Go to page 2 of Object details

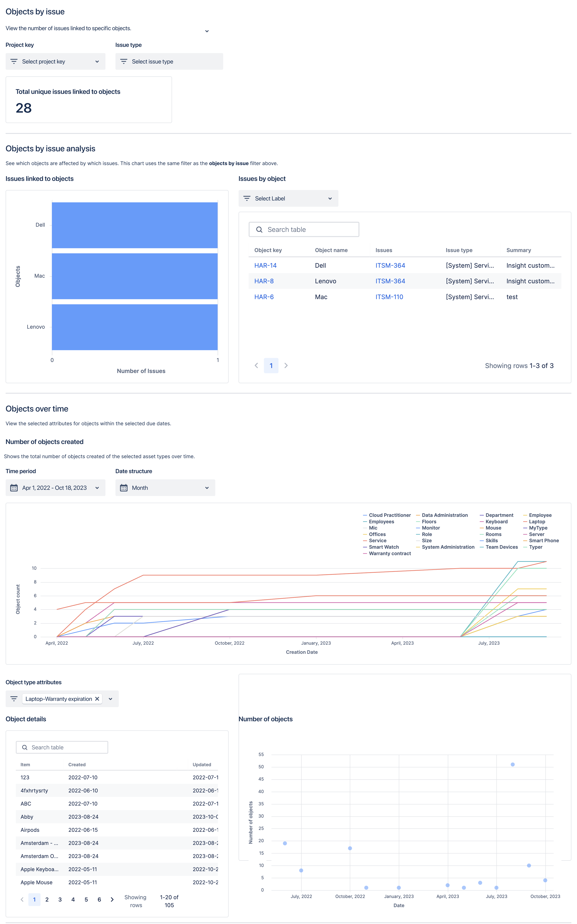[47, 899]
